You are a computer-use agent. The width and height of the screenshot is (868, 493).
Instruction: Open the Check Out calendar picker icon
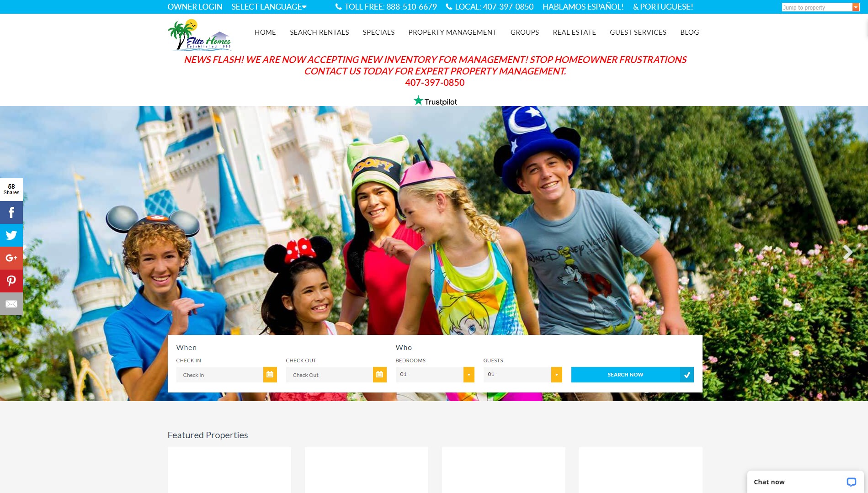379,375
